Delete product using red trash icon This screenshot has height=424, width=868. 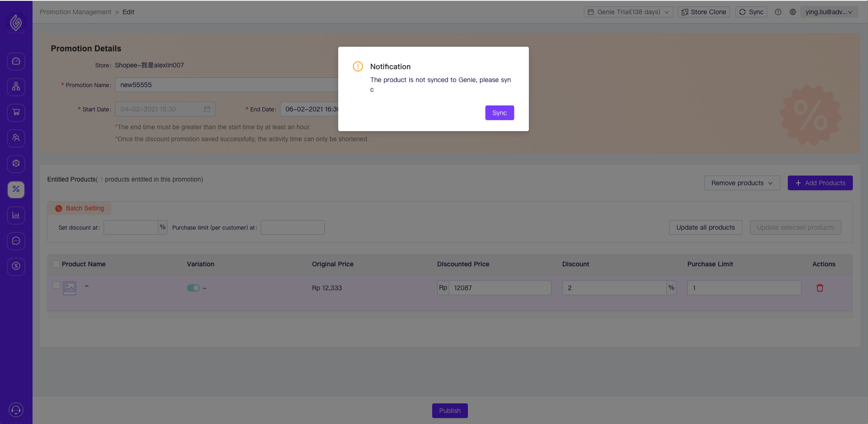tap(820, 288)
